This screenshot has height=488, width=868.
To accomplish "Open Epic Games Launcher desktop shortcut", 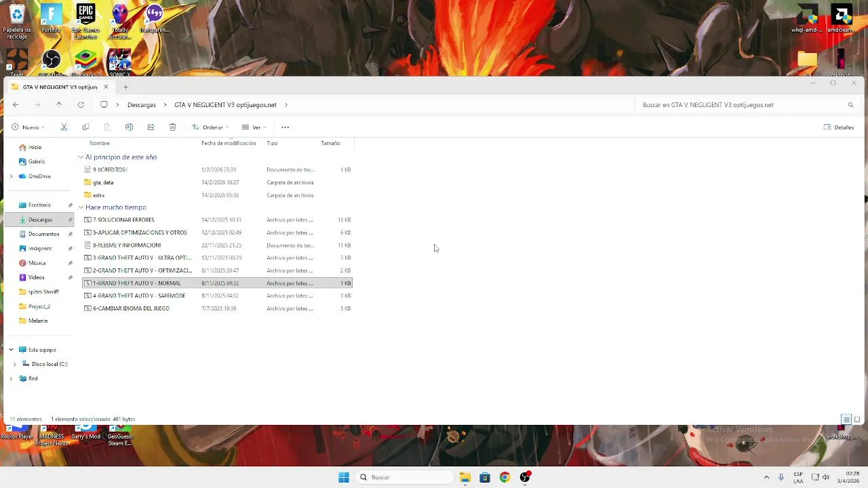I will [x=85, y=21].
